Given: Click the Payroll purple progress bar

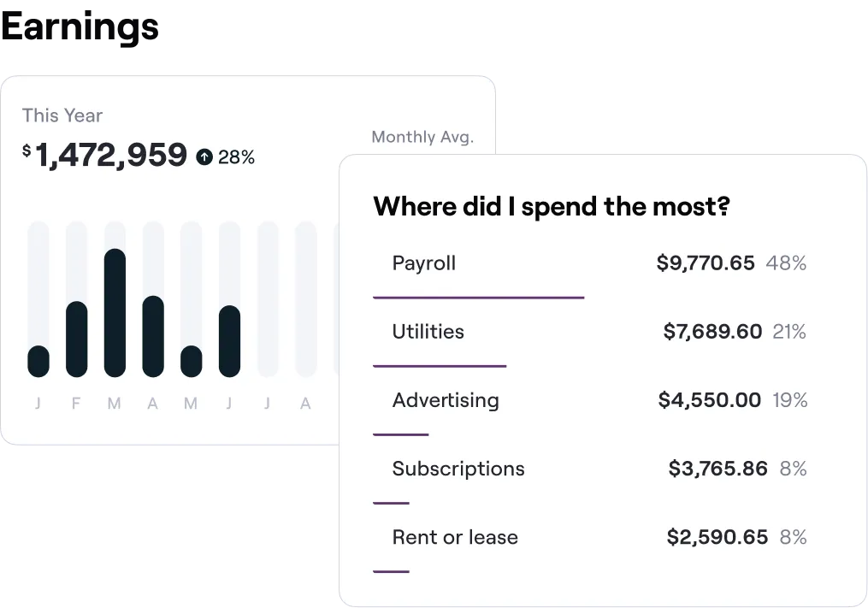Looking at the screenshot, I should tap(479, 298).
